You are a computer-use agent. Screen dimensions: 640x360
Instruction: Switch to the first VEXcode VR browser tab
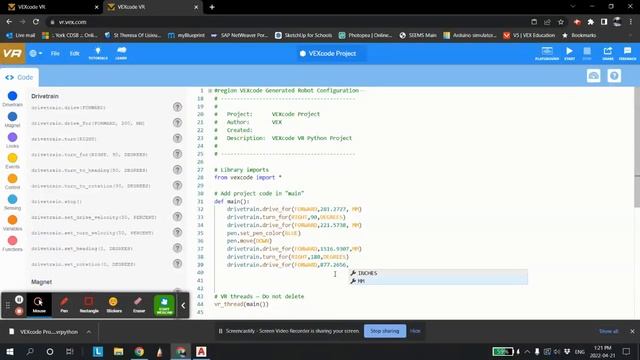pos(50,7)
